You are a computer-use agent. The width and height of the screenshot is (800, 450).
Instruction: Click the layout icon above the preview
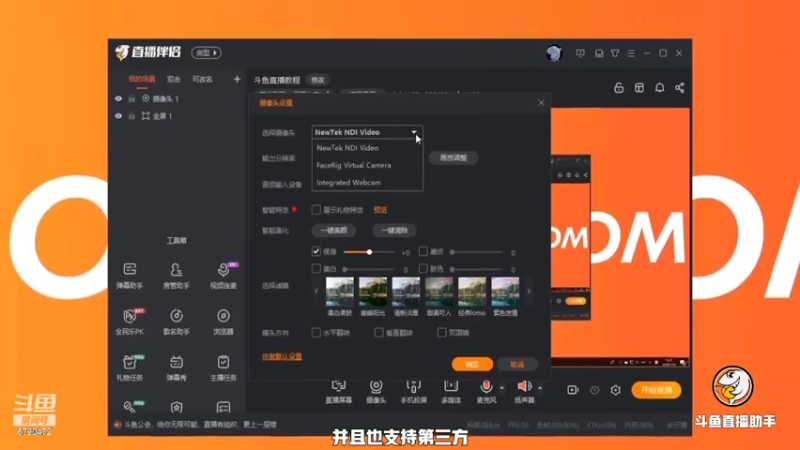click(639, 88)
